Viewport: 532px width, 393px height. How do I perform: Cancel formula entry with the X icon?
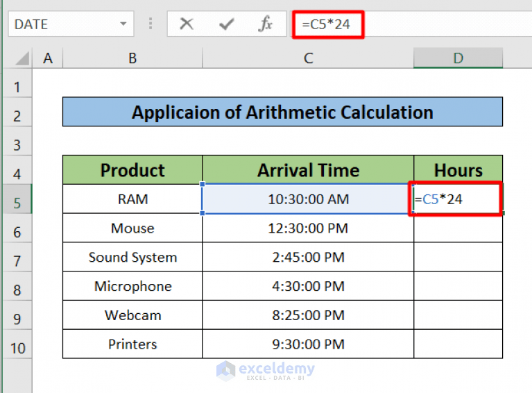(x=187, y=24)
